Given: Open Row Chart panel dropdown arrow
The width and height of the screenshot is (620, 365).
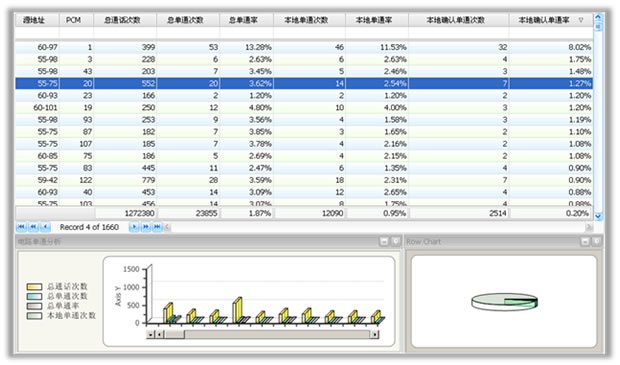Looking at the screenshot, I should (x=596, y=241).
